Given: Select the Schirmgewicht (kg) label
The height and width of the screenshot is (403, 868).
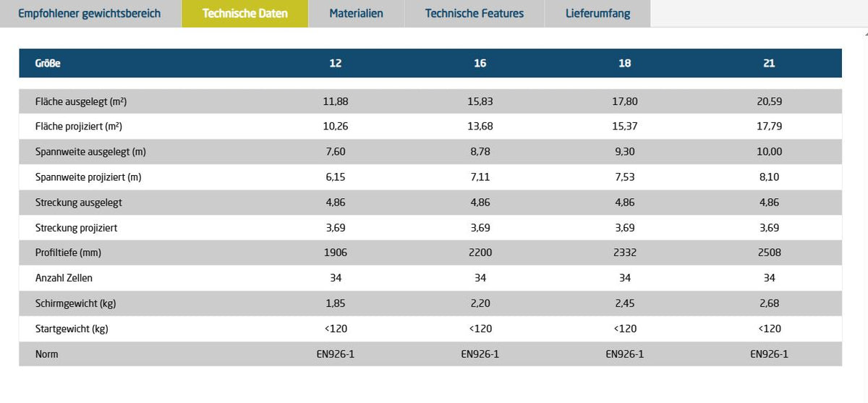Looking at the screenshot, I should tap(75, 304).
